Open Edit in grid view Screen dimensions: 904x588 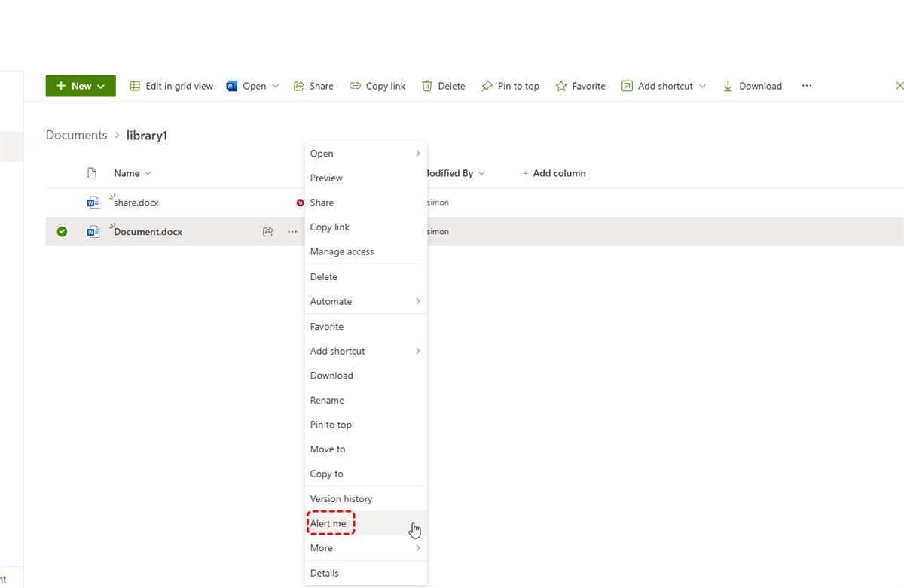click(172, 86)
